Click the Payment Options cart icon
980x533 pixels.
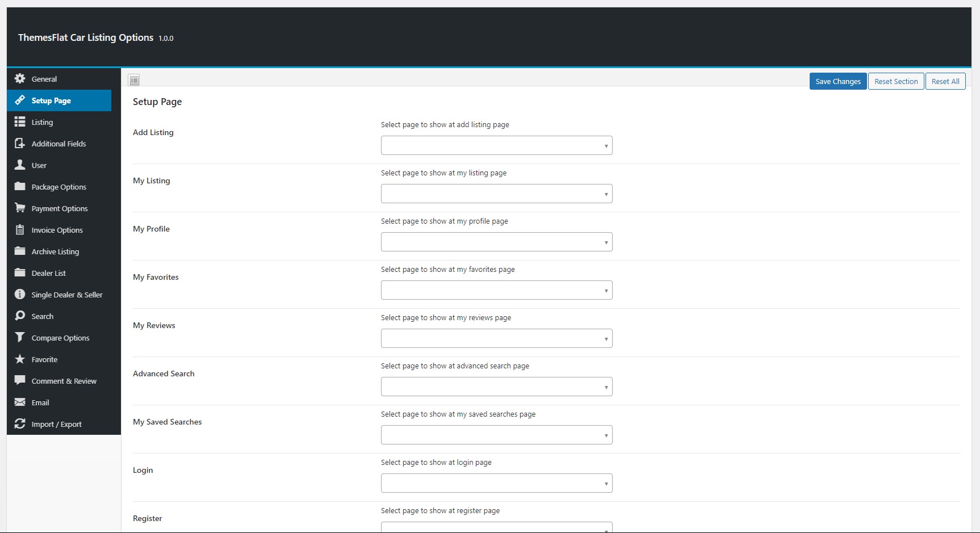20,208
